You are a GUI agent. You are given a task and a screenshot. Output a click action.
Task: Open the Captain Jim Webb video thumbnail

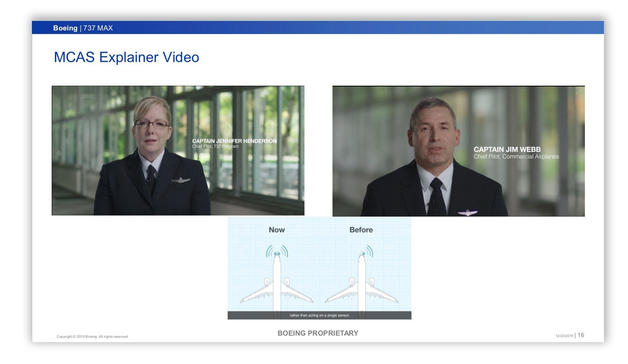[x=459, y=151]
